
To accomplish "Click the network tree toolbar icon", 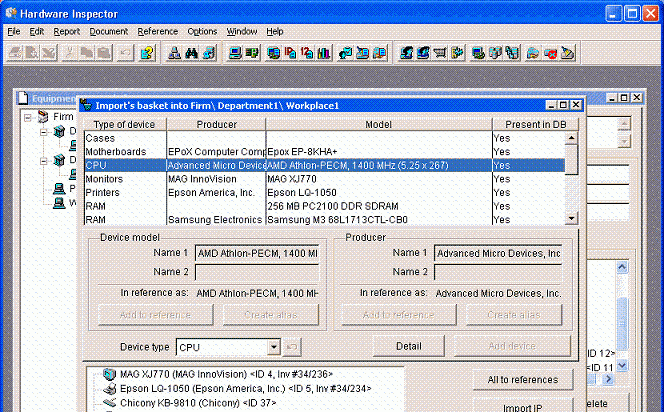I will coord(174,53).
